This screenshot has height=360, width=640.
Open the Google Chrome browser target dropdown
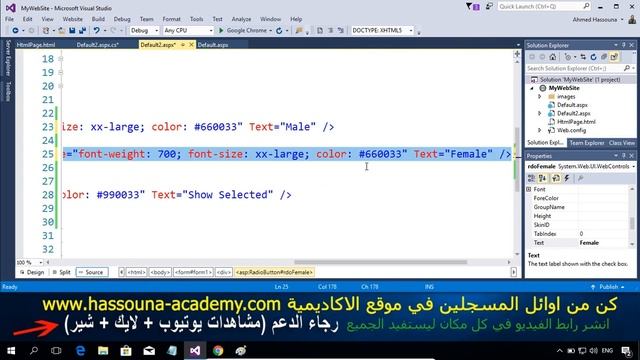coord(271,31)
